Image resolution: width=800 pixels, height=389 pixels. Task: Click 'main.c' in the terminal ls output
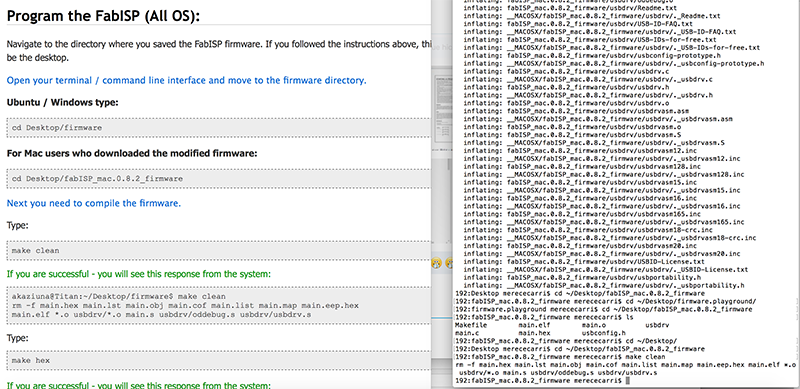point(467,333)
